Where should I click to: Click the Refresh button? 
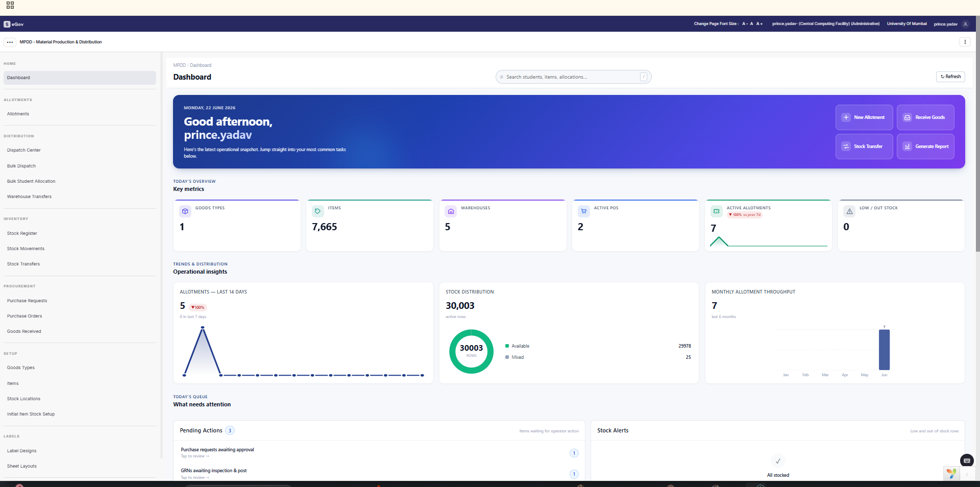coord(950,77)
